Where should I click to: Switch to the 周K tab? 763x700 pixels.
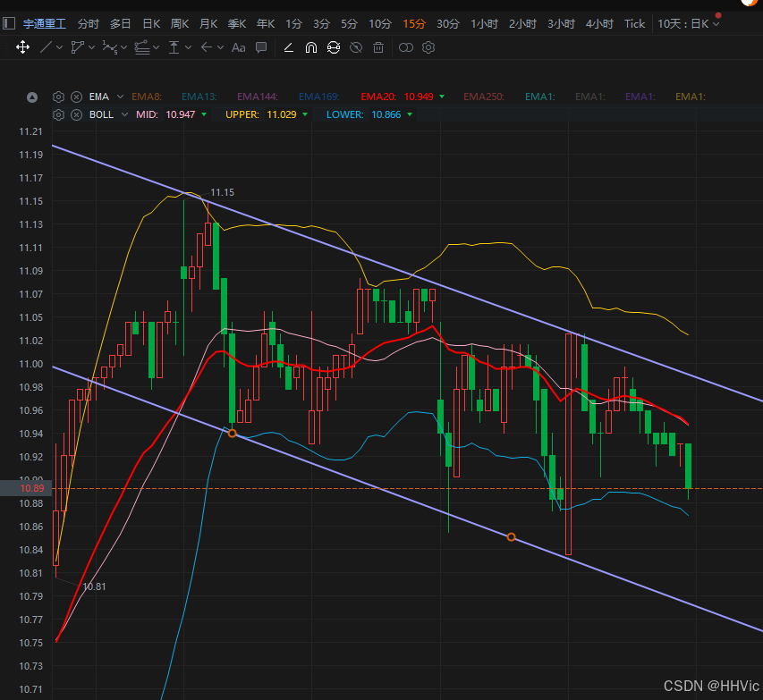pyautogui.click(x=180, y=24)
